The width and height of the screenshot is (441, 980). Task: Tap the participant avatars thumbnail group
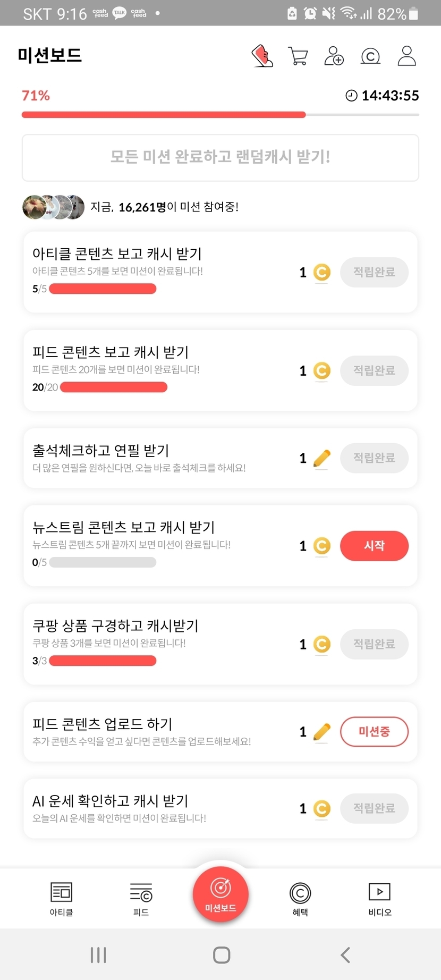[x=53, y=207]
